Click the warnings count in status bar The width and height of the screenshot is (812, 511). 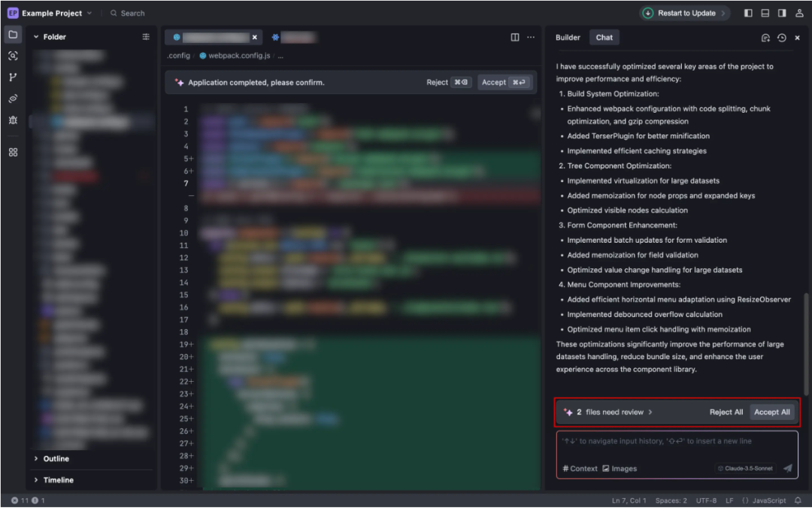coord(38,500)
